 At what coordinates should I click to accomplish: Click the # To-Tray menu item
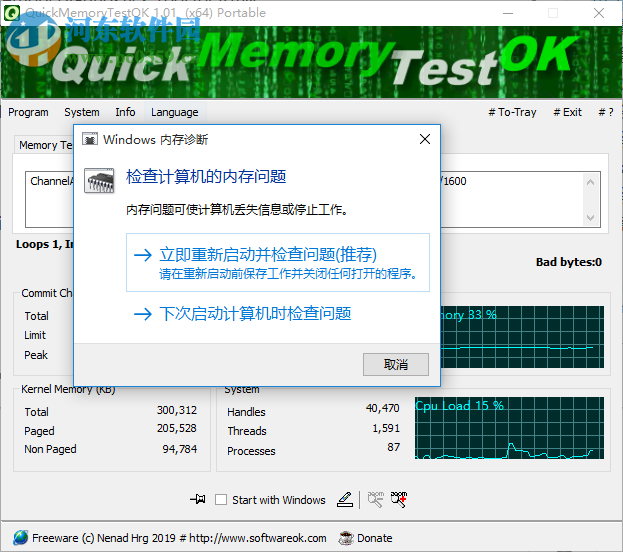point(512,112)
